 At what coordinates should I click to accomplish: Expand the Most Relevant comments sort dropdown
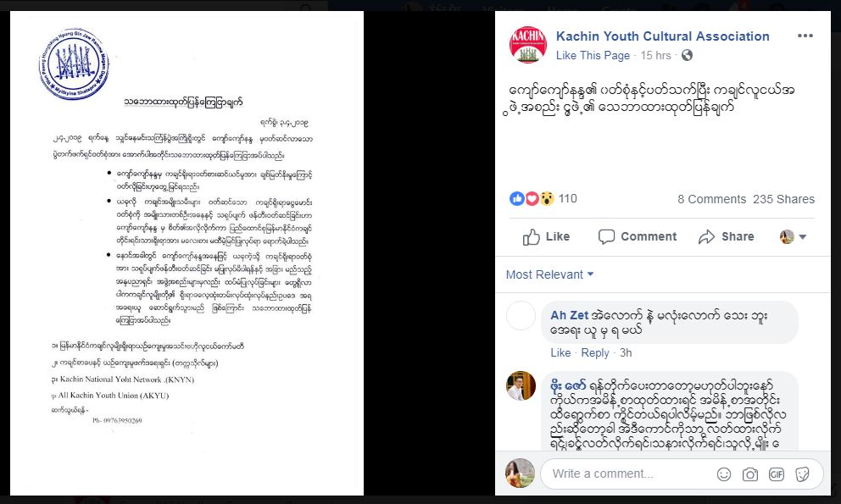[549, 274]
